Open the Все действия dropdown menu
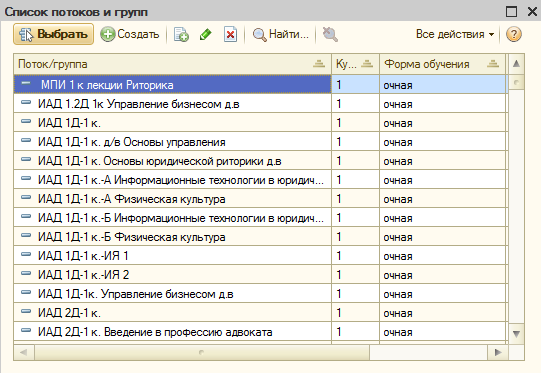 click(455, 34)
